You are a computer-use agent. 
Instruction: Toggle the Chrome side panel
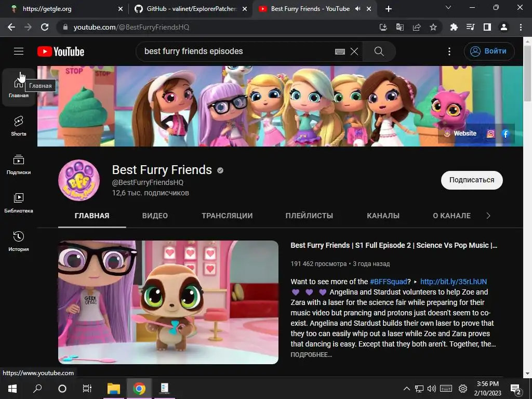tap(487, 27)
